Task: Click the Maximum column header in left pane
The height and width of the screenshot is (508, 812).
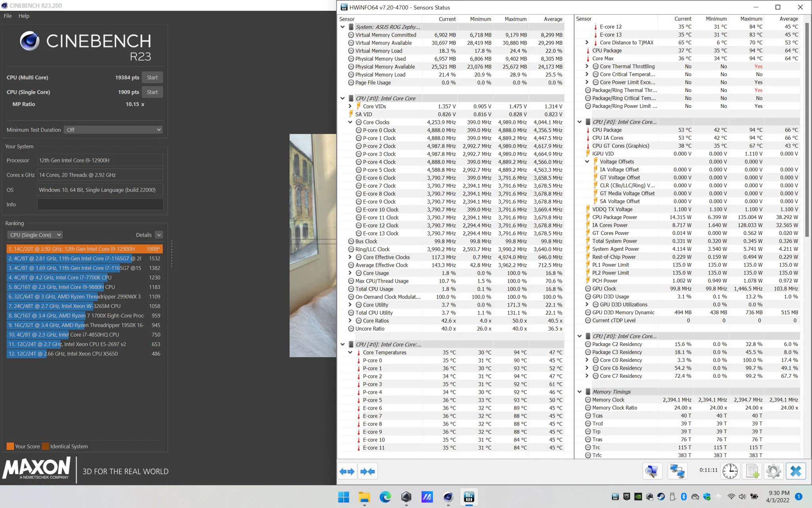Action: coord(515,19)
